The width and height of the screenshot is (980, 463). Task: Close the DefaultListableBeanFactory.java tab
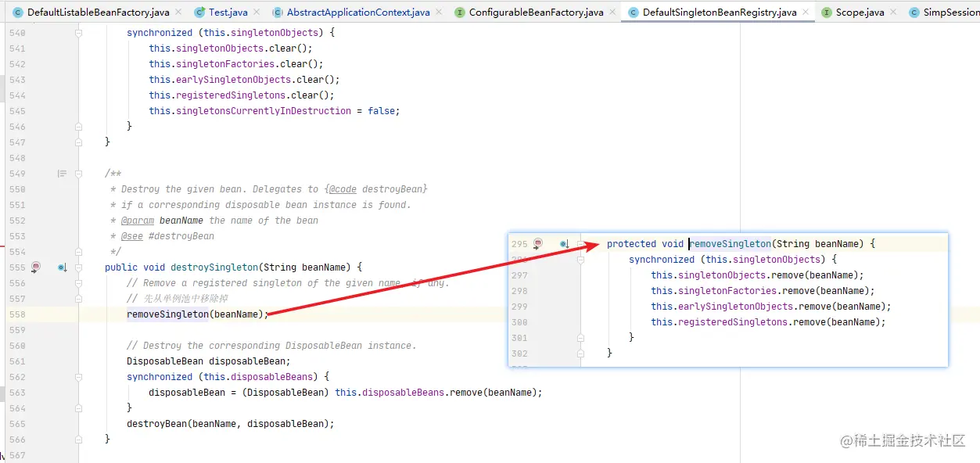tap(178, 13)
